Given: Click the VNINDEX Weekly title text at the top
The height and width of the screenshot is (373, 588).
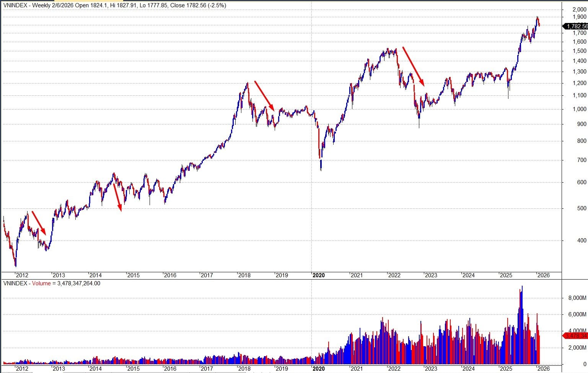Looking at the screenshot, I should coord(114,5).
